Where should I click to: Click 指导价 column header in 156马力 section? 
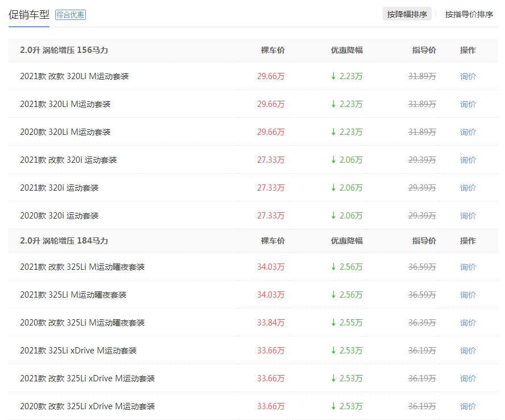click(424, 50)
